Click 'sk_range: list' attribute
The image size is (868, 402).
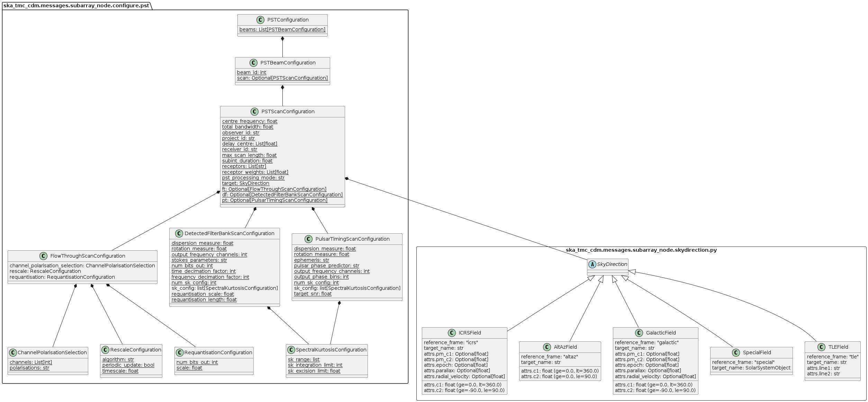(x=304, y=360)
